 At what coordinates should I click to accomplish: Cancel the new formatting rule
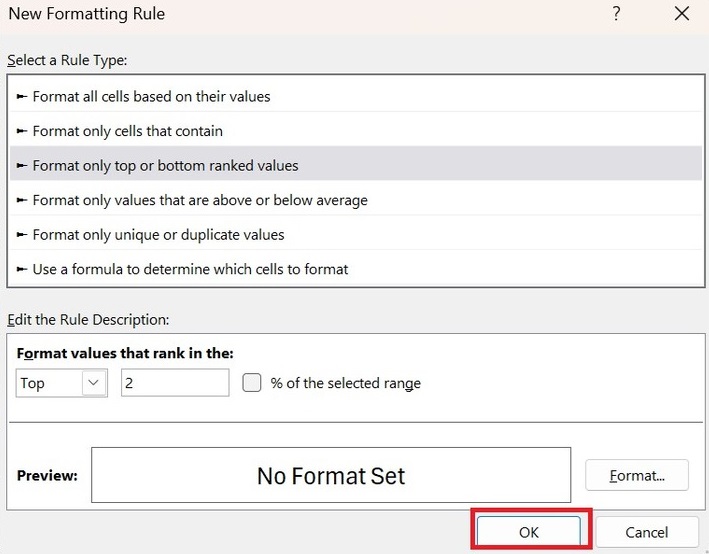[646, 532]
